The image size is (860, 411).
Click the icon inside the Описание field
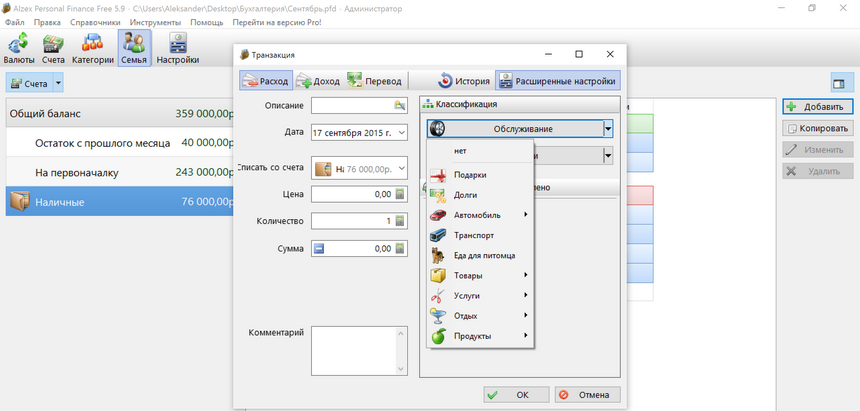399,105
